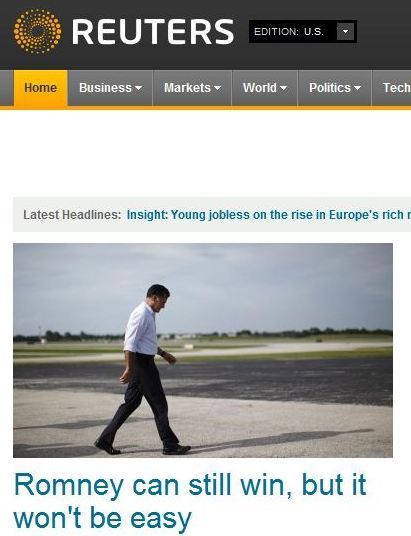Screen dimensions: 411x536
Task: Expand the Politics dropdown arrow
Action: click(x=358, y=88)
